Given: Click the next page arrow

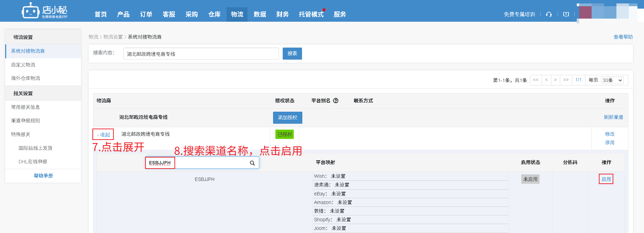Looking at the screenshot, I should (555, 80).
